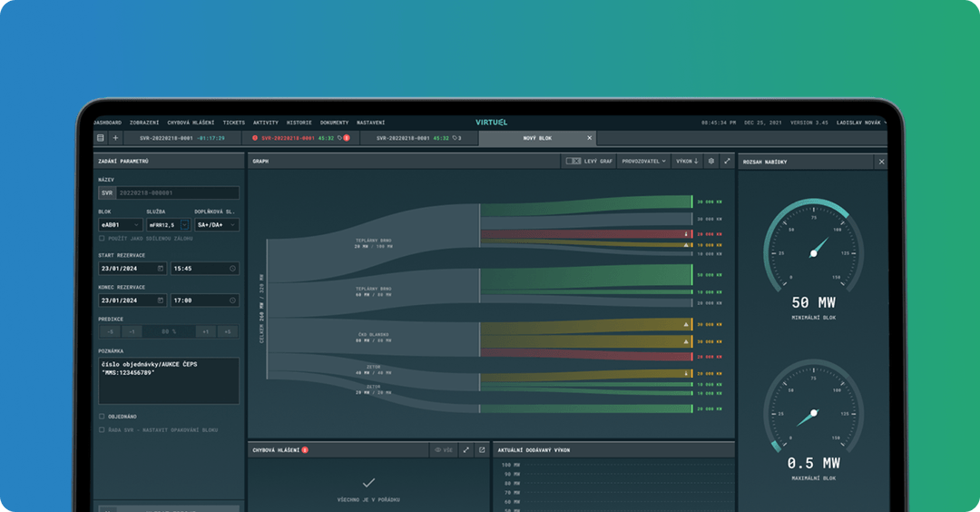
Task: Decrease predikce by 1
Action: click(132, 332)
